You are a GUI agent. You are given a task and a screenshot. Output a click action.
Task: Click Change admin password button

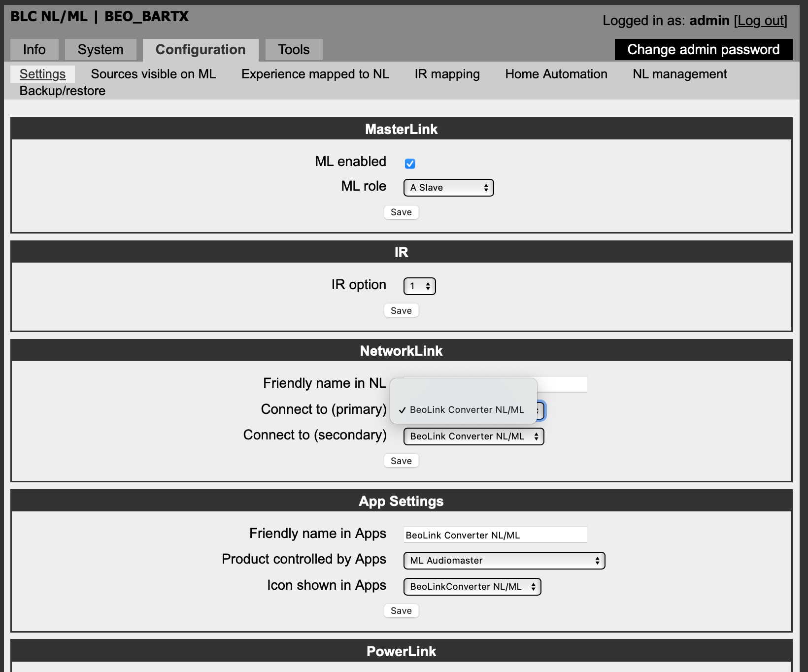[x=704, y=50]
